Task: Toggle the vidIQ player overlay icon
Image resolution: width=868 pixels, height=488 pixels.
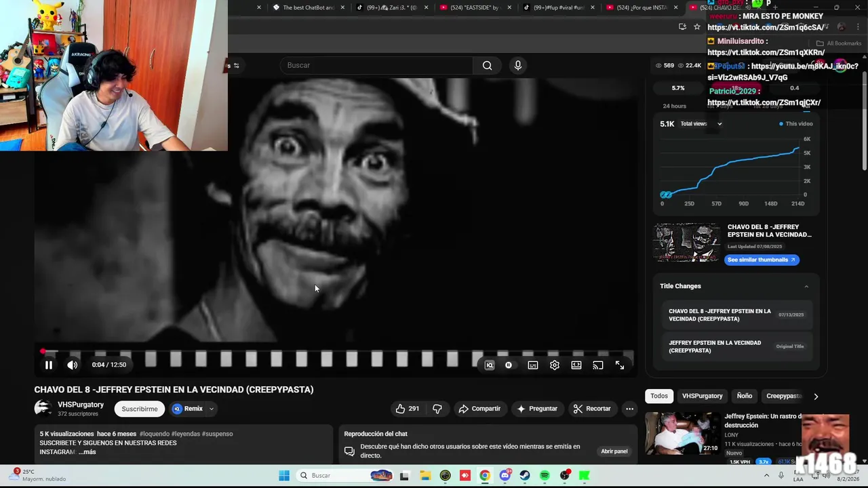Action: click(x=490, y=365)
